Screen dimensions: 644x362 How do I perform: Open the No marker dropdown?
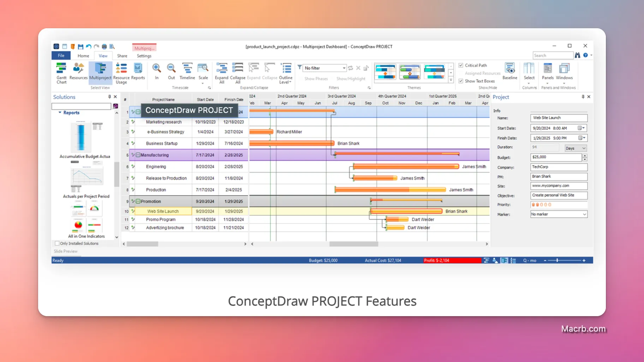coord(559,214)
